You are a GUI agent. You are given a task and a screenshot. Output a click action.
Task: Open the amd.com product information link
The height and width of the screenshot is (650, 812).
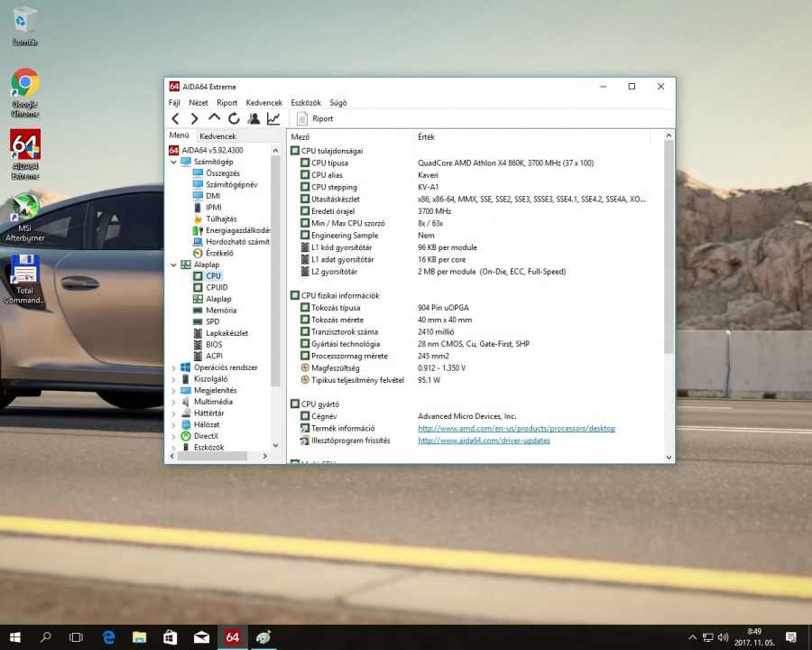click(516, 429)
